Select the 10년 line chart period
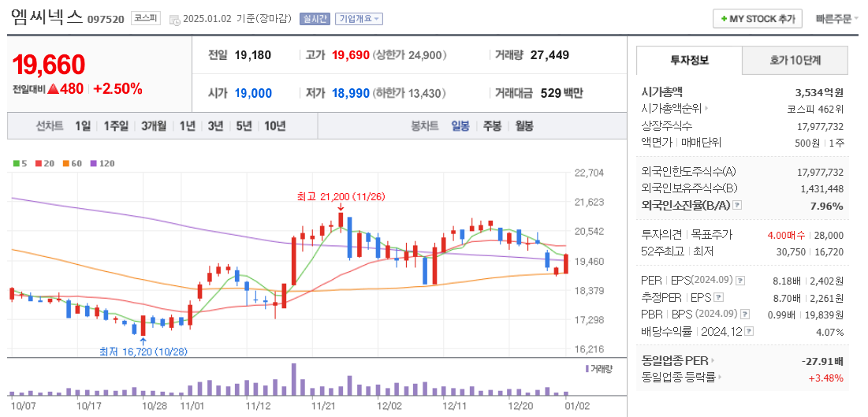 [274, 125]
